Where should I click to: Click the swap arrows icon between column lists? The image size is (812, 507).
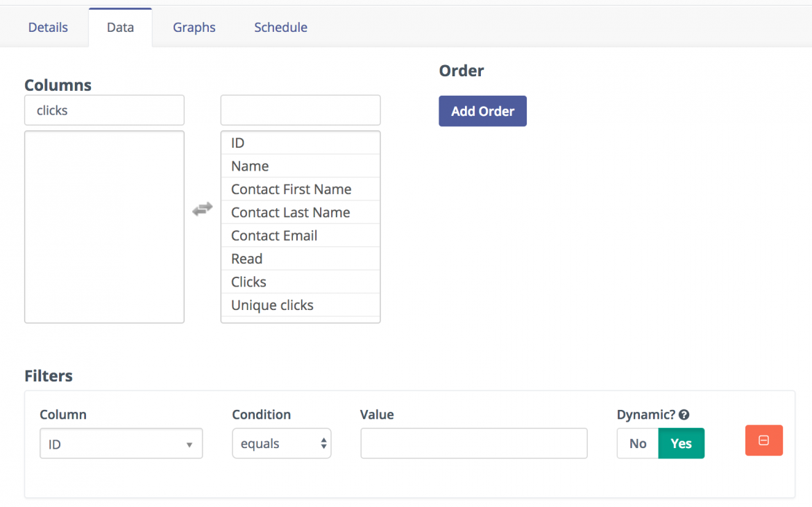(202, 209)
